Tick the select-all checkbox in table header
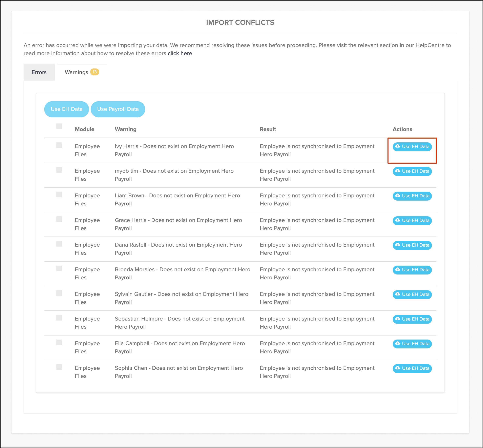This screenshot has width=483, height=448. click(x=59, y=126)
